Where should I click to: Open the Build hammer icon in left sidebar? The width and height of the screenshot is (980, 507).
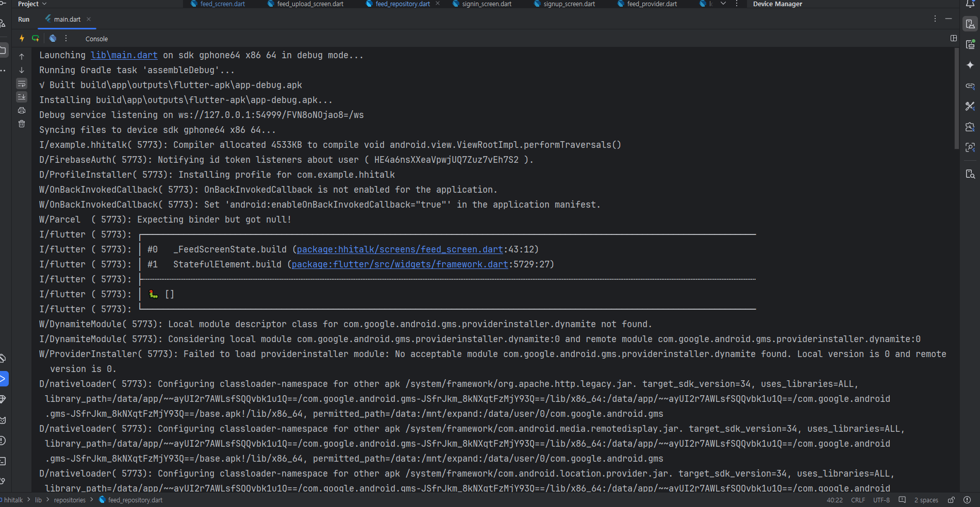pos(3,358)
